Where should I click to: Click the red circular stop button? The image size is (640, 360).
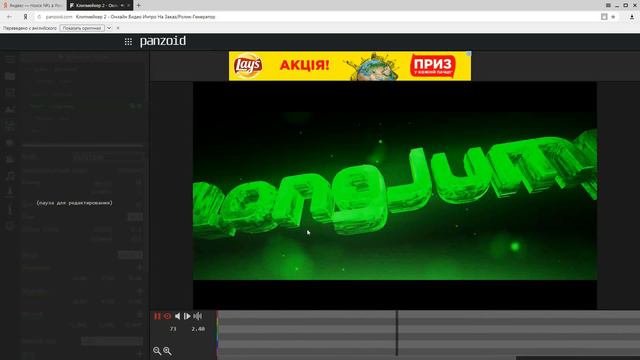[167, 316]
